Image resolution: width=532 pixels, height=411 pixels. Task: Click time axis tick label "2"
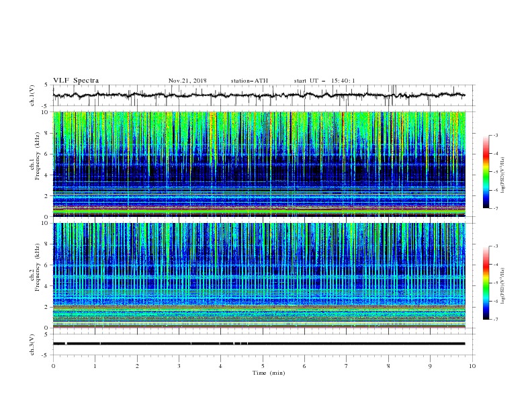137,366
